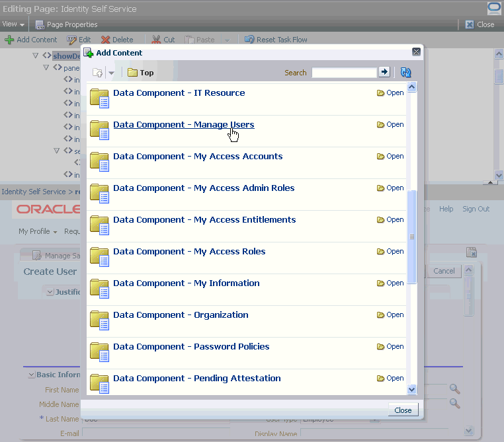Open Data Component - My Access Admin Roles

tap(204, 188)
